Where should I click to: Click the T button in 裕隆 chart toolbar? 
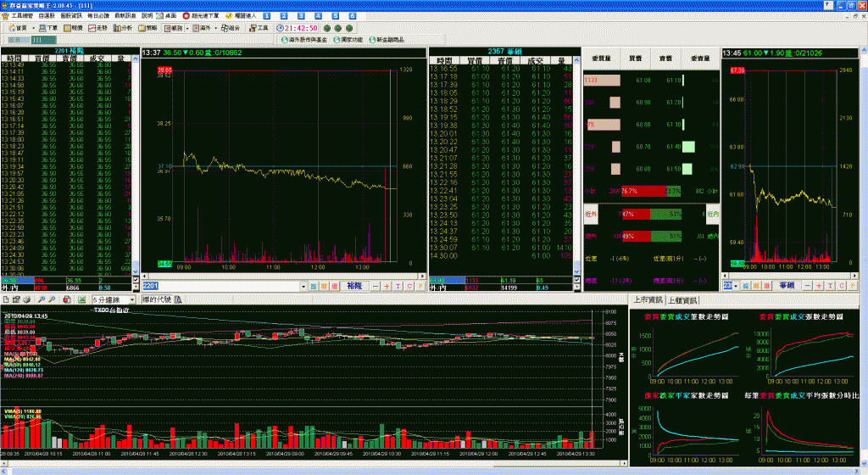(398, 286)
